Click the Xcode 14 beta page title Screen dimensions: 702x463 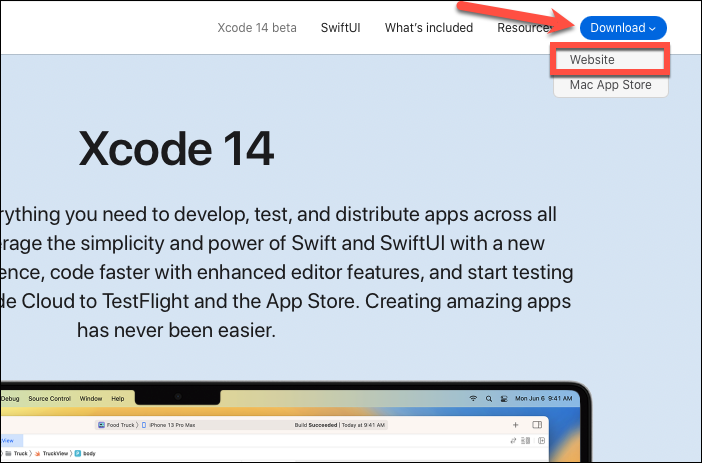257,28
